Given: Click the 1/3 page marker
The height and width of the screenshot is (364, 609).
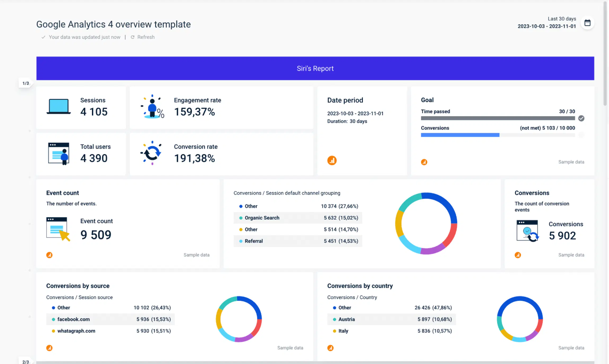Looking at the screenshot, I should coord(26,83).
